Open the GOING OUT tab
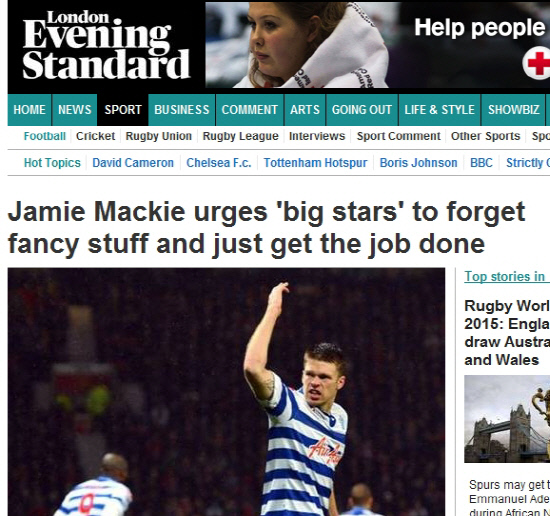This screenshot has width=550, height=516. (x=362, y=110)
